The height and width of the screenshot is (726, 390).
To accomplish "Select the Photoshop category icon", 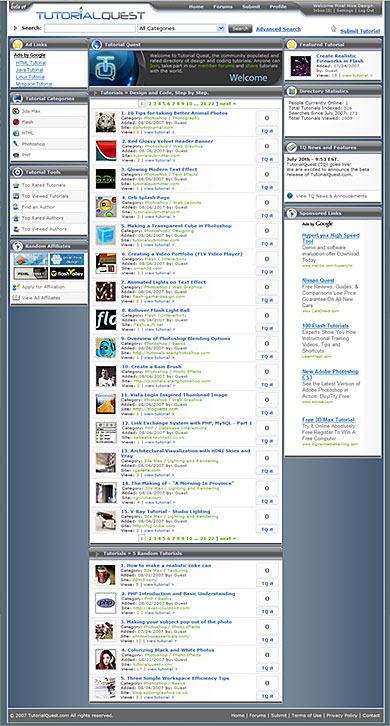I will (16, 144).
